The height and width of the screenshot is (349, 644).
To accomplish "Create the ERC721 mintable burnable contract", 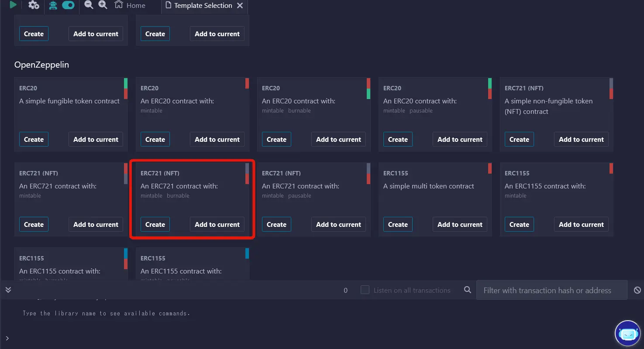I will pyautogui.click(x=155, y=225).
